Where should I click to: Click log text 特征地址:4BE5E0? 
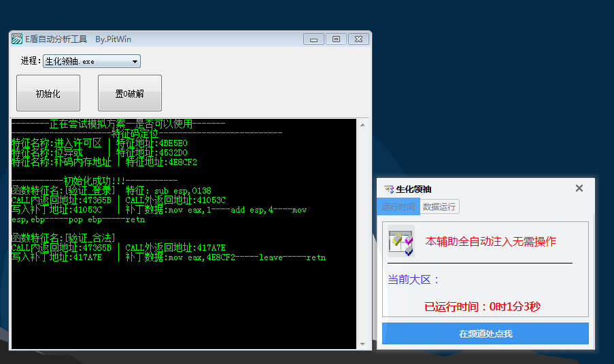152,143
